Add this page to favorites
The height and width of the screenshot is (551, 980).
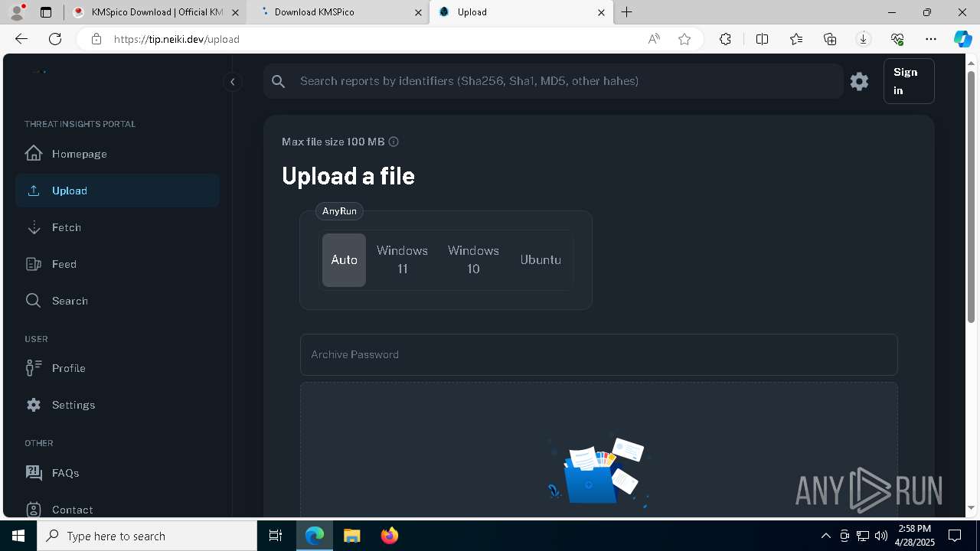pos(684,39)
